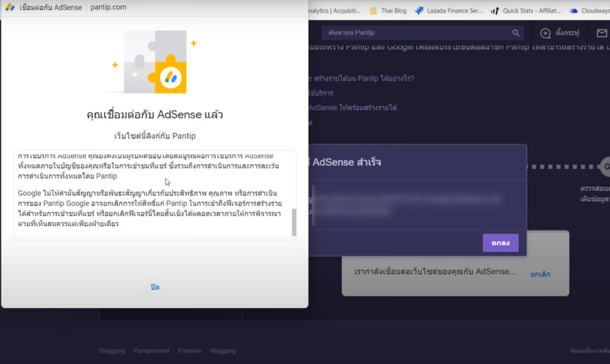Viewport: 610px width, 364px height.
Task: Open the Cloudways bookmark
Action: 589,11
